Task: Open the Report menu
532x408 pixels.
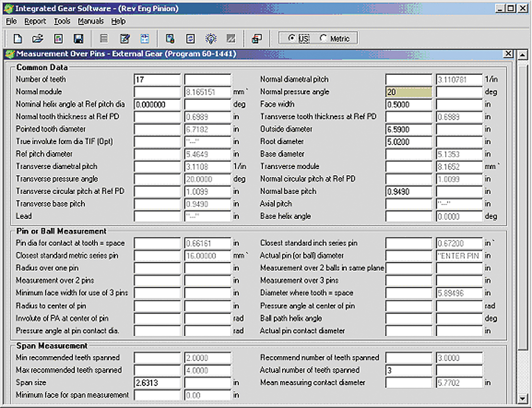Action: tap(35, 21)
